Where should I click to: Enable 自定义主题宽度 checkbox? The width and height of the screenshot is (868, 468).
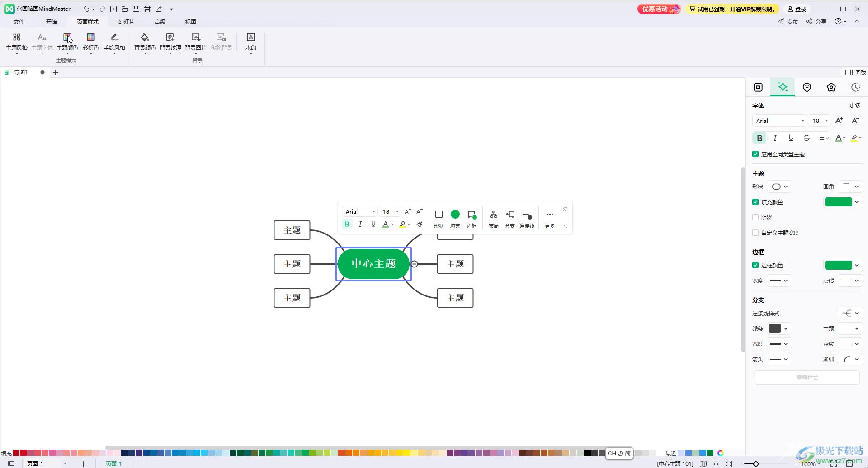[x=755, y=233]
